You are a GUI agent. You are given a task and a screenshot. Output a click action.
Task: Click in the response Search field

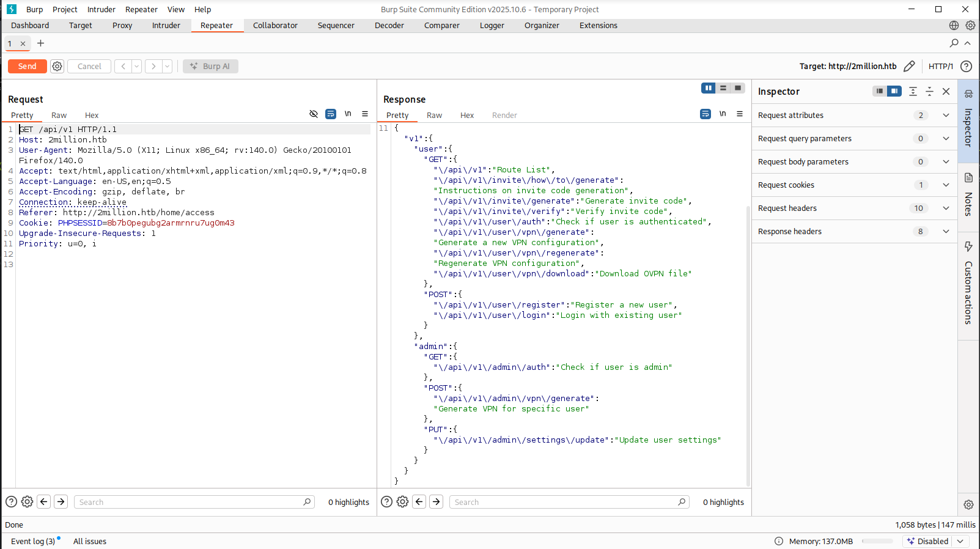[x=569, y=502]
